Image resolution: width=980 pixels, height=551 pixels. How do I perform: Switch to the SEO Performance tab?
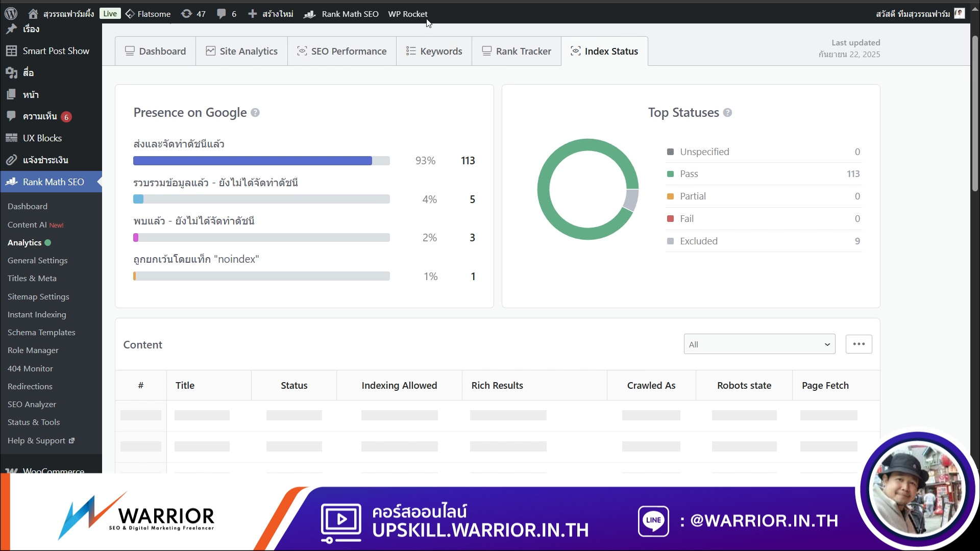342,52
